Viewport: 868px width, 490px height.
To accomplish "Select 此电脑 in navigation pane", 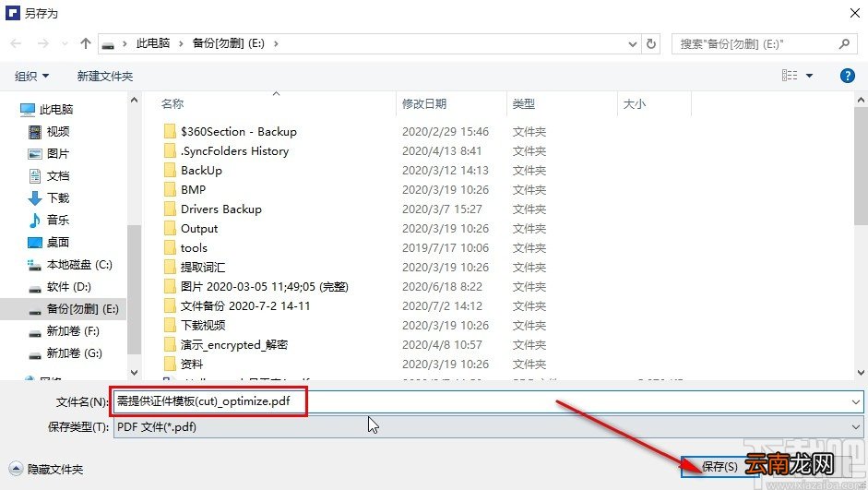I will point(47,109).
